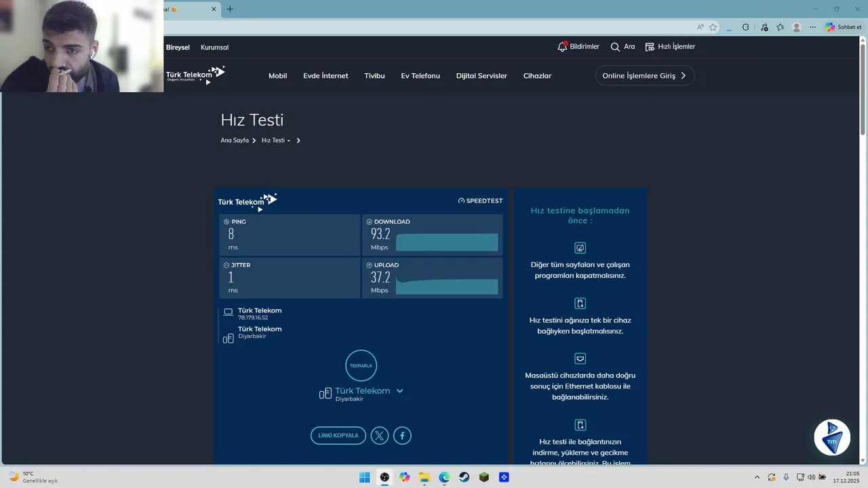This screenshot has height=488, width=868.
Task: Open File Explorer from taskbar
Action: [x=425, y=477]
